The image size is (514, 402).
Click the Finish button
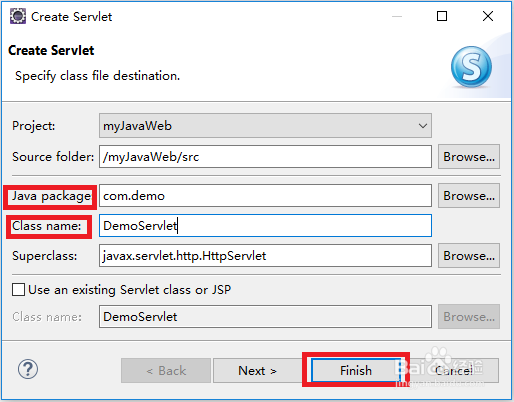[x=356, y=370]
